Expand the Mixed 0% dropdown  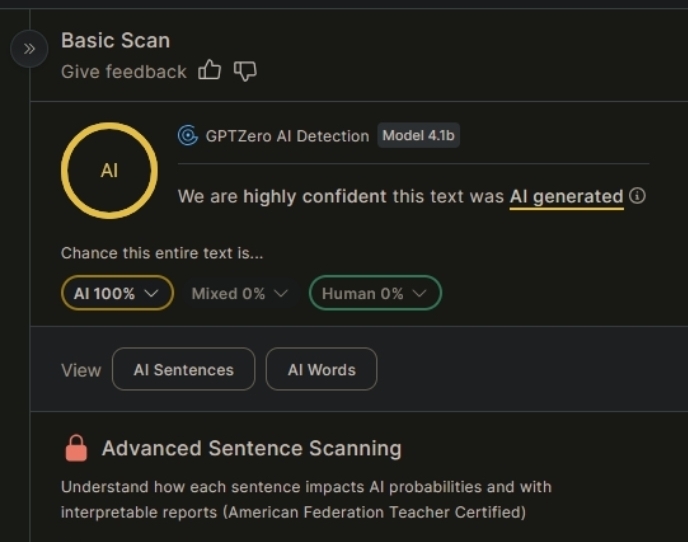[240, 293]
